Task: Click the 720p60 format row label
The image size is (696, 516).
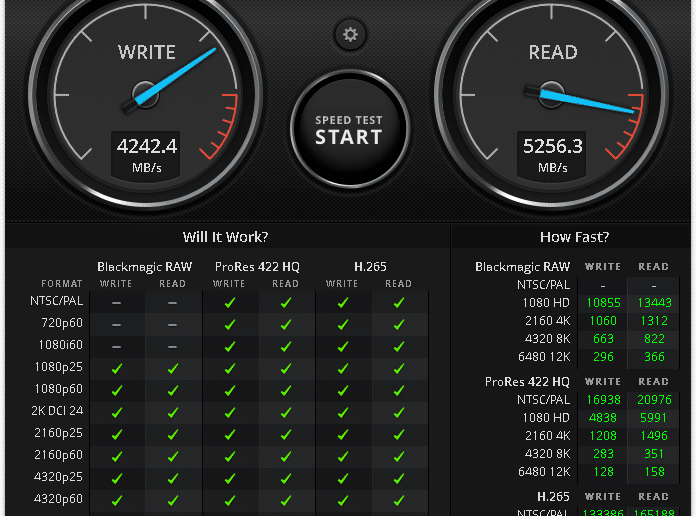Action: 62,323
